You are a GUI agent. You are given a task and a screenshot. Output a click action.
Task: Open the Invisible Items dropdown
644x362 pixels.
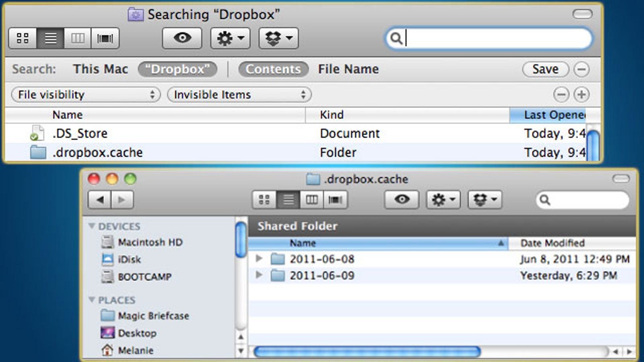239,95
